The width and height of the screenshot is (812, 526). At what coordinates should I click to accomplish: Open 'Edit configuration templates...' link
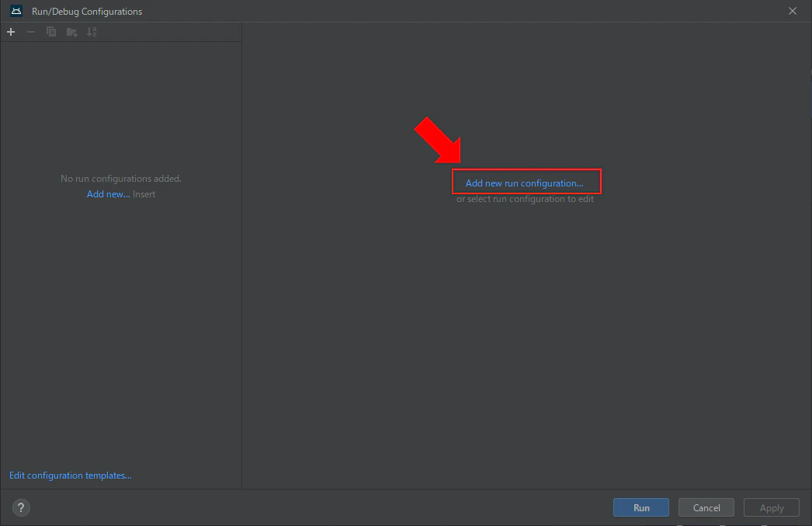[x=71, y=475]
